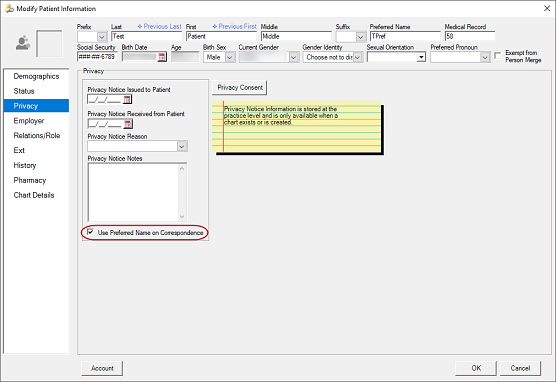Click the Social Security field
Image resolution: width=556 pixels, height=382 pixels.
[97, 57]
